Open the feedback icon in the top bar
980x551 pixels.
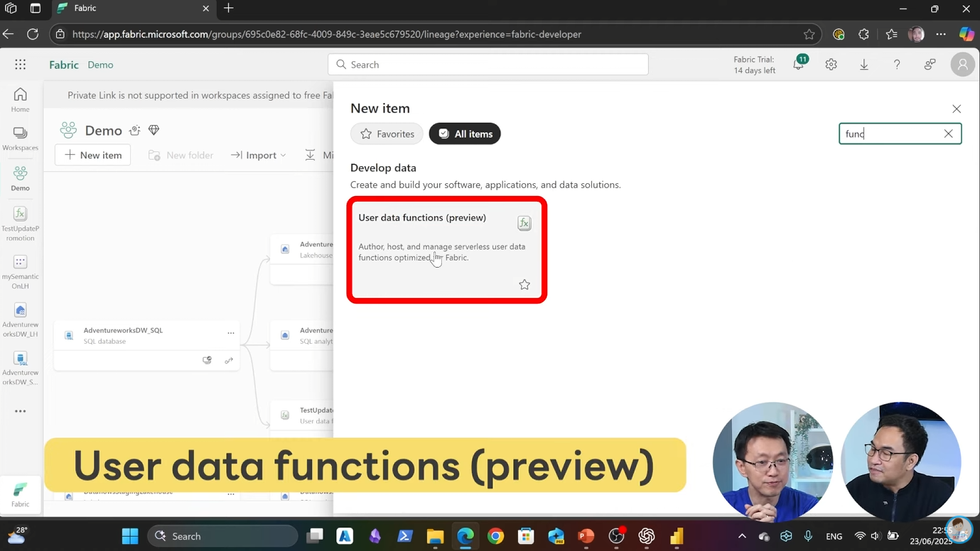[x=930, y=64]
